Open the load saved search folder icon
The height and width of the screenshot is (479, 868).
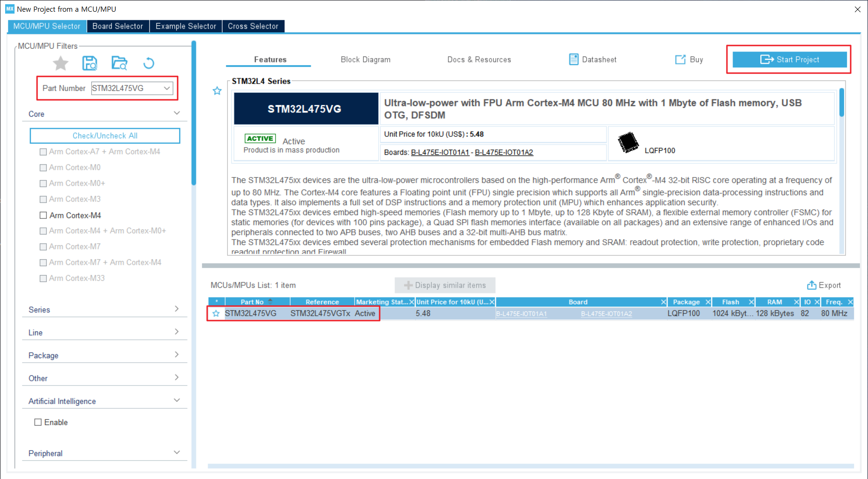click(120, 63)
